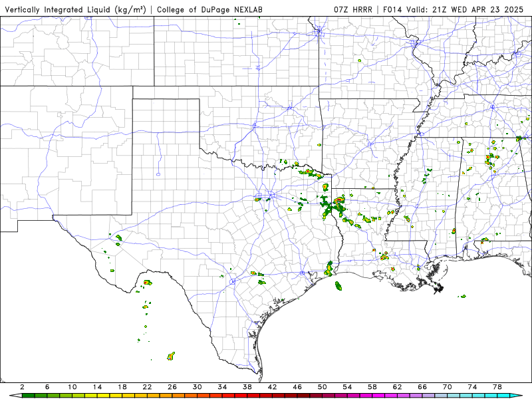The height and width of the screenshot is (399, 532).
Task: Click the '54' scale value
Action: click(347, 387)
